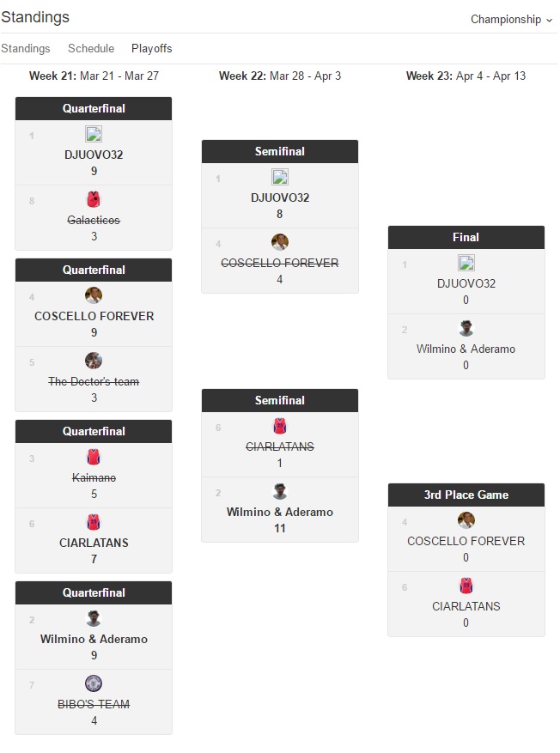
Task: Switch to the Standings tab
Action: click(26, 49)
